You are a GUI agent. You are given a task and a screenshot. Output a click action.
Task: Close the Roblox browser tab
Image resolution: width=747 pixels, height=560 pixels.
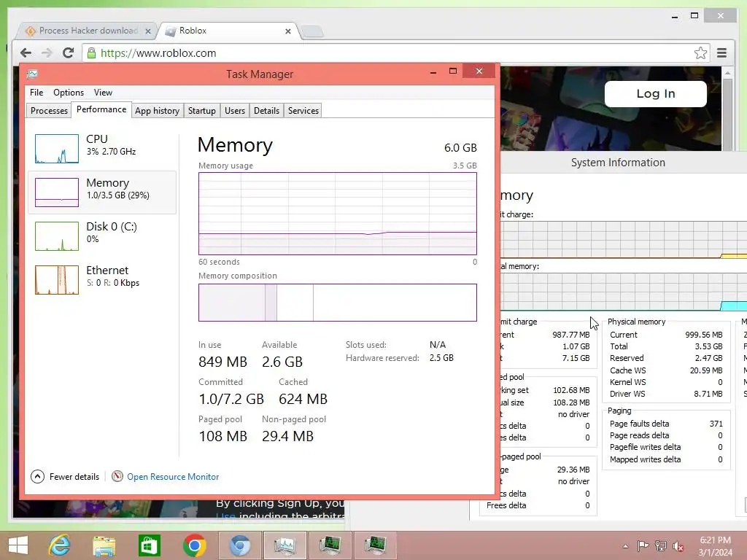point(287,31)
